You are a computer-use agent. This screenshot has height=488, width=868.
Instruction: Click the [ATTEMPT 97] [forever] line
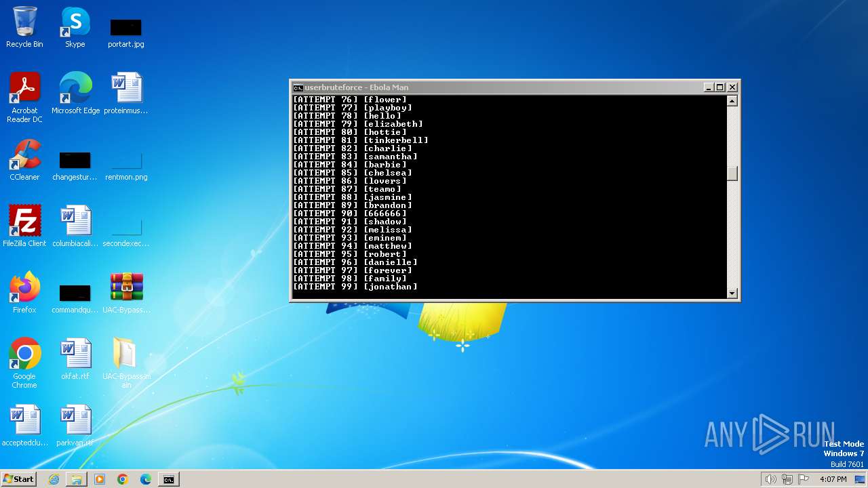(x=353, y=270)
